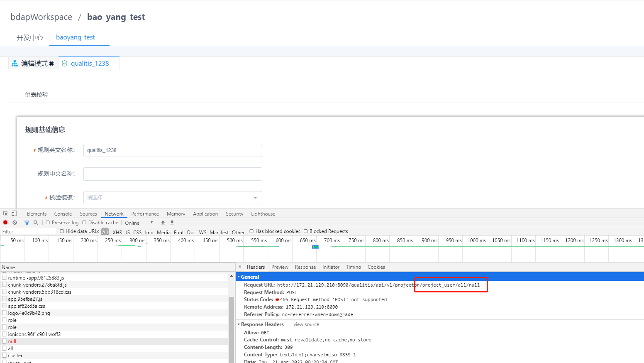Toggle the device toolbar icon

tap(14, 213)
